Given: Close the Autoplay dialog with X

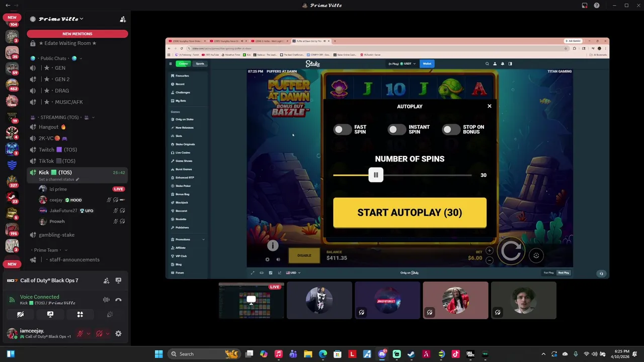Looking at the screenshot, I should click(x=489, y=106).
